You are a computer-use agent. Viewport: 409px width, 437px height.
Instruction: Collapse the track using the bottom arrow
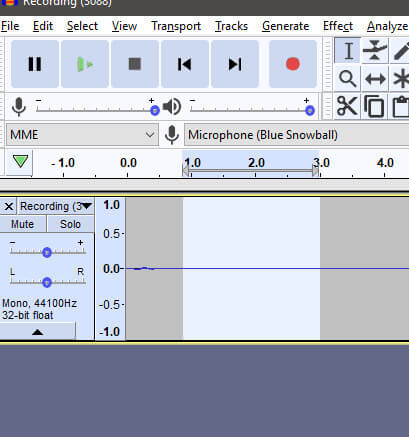click(38, 332)
